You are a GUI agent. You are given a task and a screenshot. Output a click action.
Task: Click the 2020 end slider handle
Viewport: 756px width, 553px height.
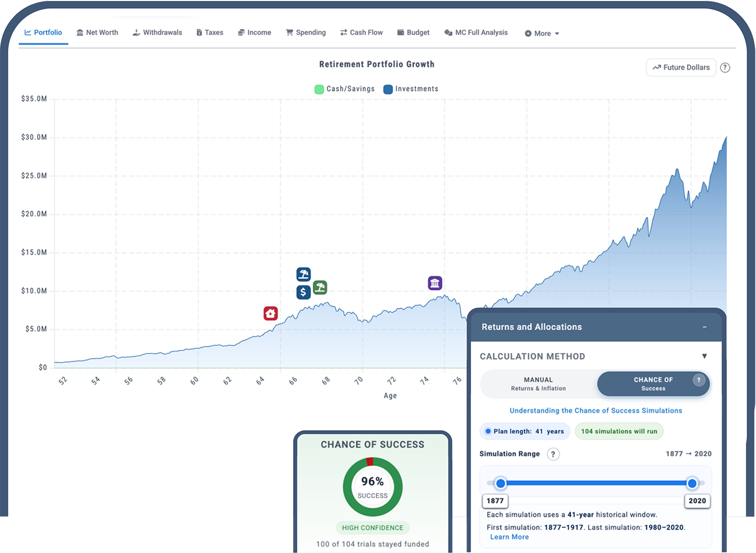click(x=692, y=483)
